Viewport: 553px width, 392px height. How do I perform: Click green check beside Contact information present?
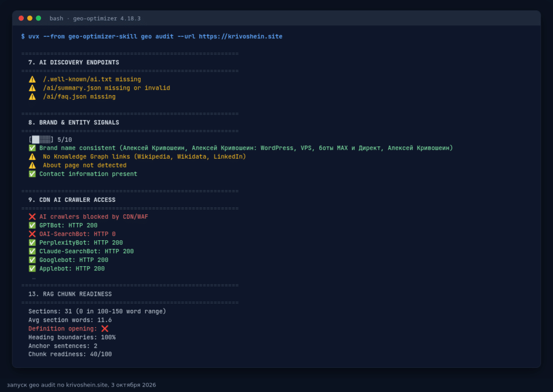click(x=32, y=174)
